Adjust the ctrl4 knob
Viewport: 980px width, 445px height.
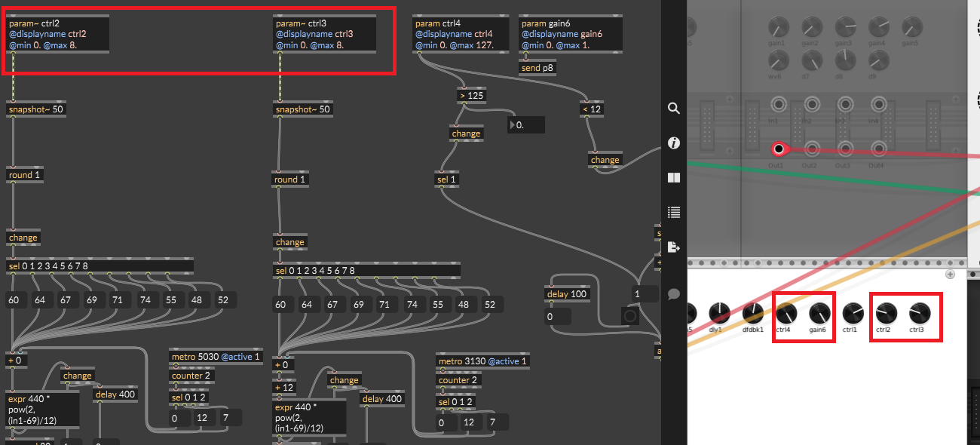786,313
